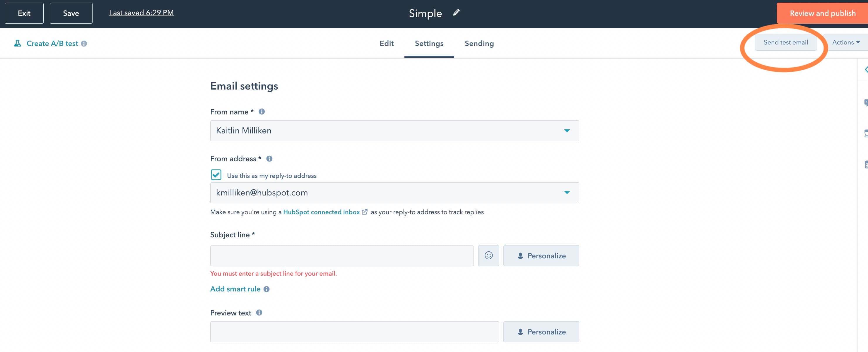Click info icon next to From name

coord(262,112)
